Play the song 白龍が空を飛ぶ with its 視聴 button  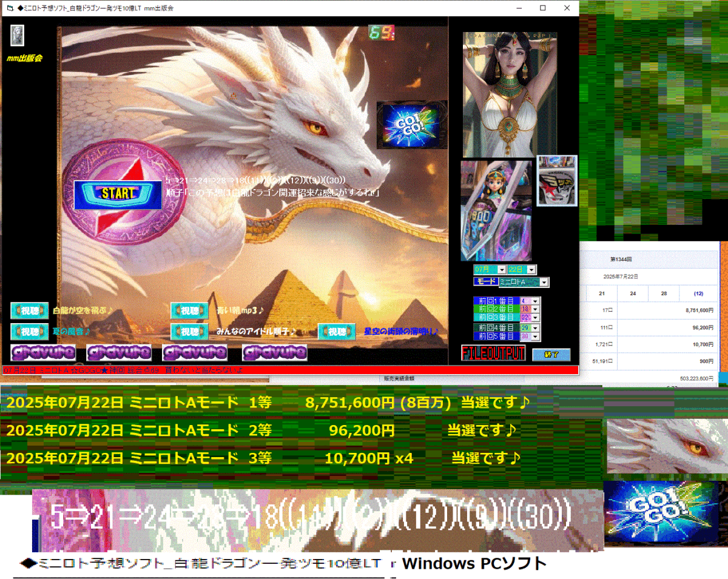(30, 310)
